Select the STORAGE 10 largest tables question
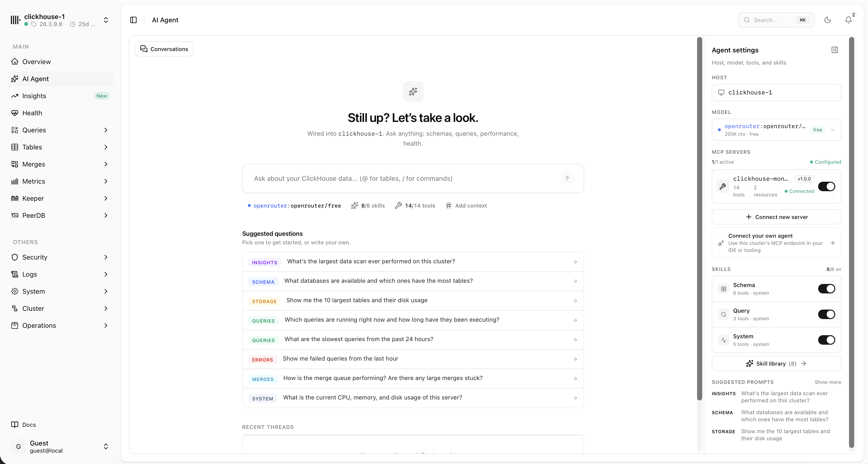The height and width of the screenshot is (464, 868). (x=413, y=301)
